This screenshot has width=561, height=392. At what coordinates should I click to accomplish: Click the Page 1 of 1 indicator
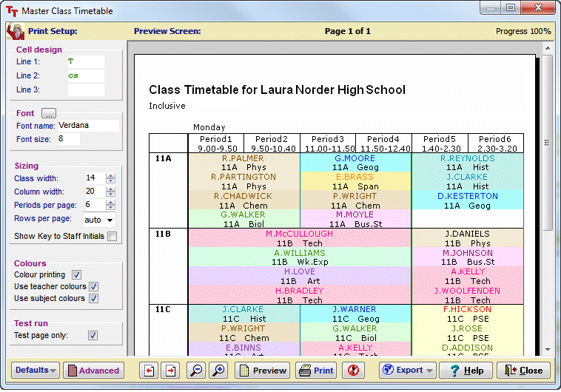coord(348,32)
